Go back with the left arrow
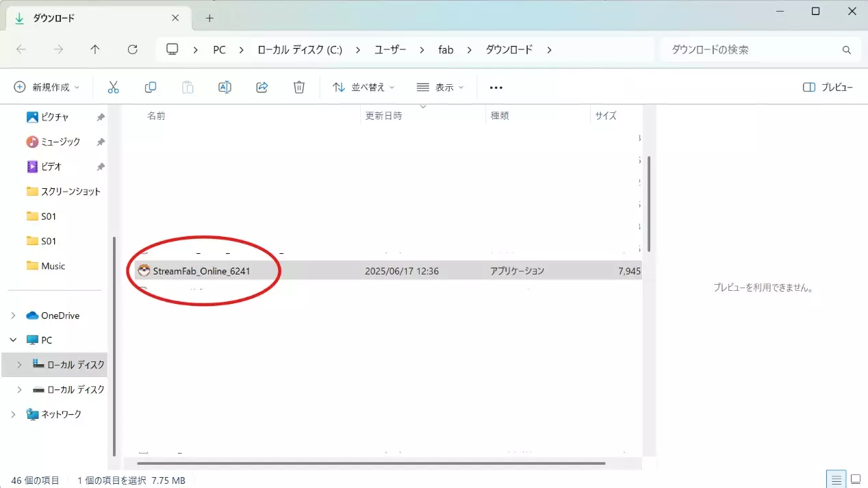Image resolution: width=868 pixels, height=488 pixels. pyautogui.click(x=21, y=49)
